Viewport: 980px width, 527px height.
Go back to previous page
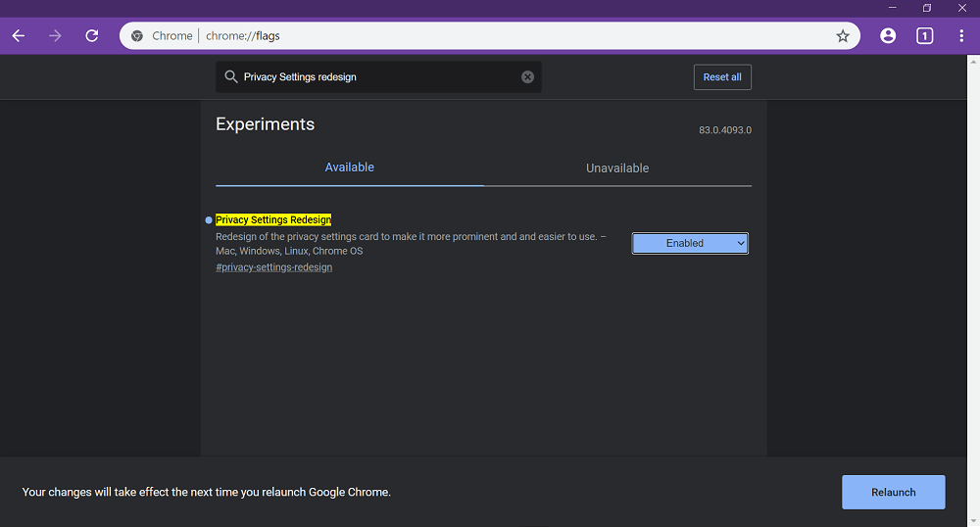(19, 35)
